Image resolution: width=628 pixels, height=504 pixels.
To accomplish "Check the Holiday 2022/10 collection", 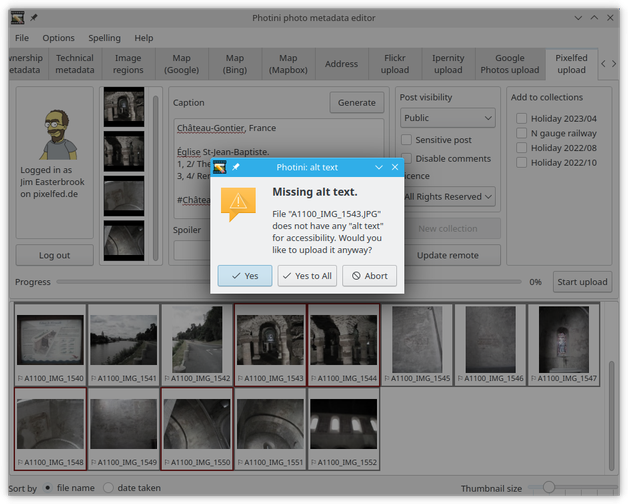I will 521,162.
